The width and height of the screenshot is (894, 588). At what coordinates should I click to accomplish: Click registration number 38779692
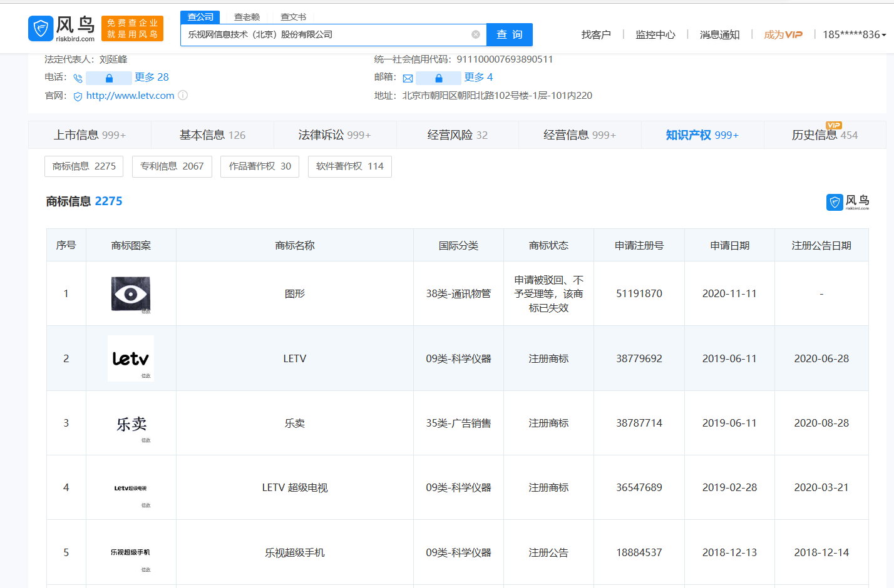click(639, 359)
